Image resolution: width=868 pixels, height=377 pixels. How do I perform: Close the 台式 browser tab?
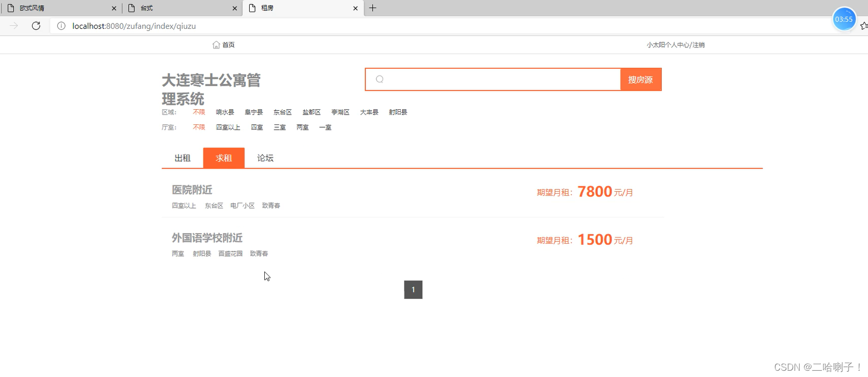(x=234, y=8)
